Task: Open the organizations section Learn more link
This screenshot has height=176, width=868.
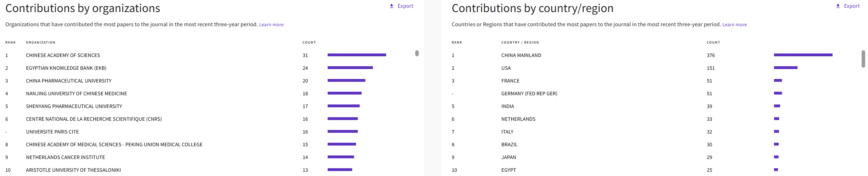Action: tap(271, 25)
